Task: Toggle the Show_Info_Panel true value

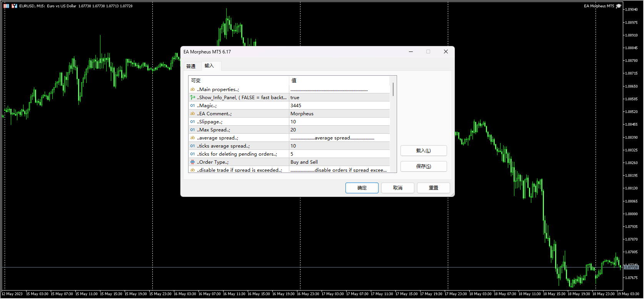Action: (x=339, y=98)
